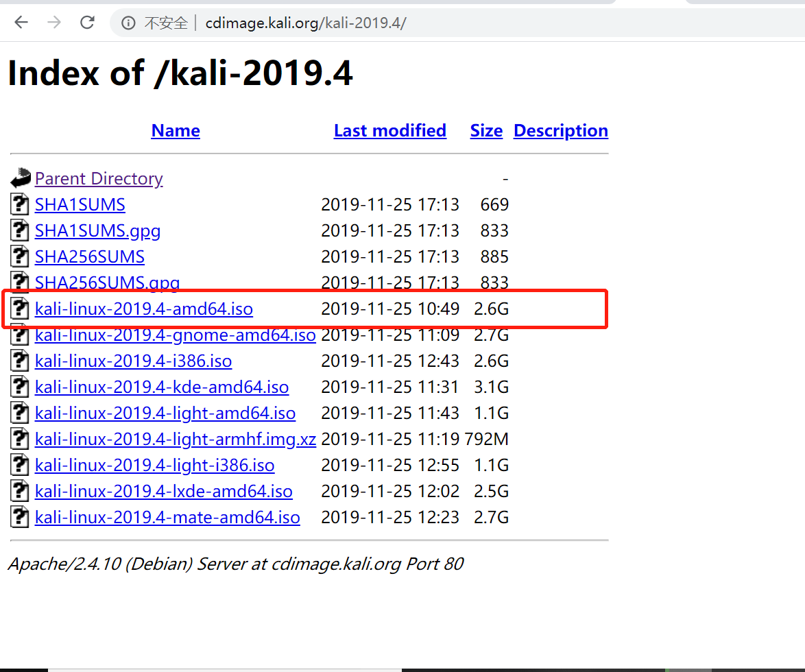Screen dimensions: 805x672
Task: Open the SHA256SUMS file link
Action: [x=89, y=256]
